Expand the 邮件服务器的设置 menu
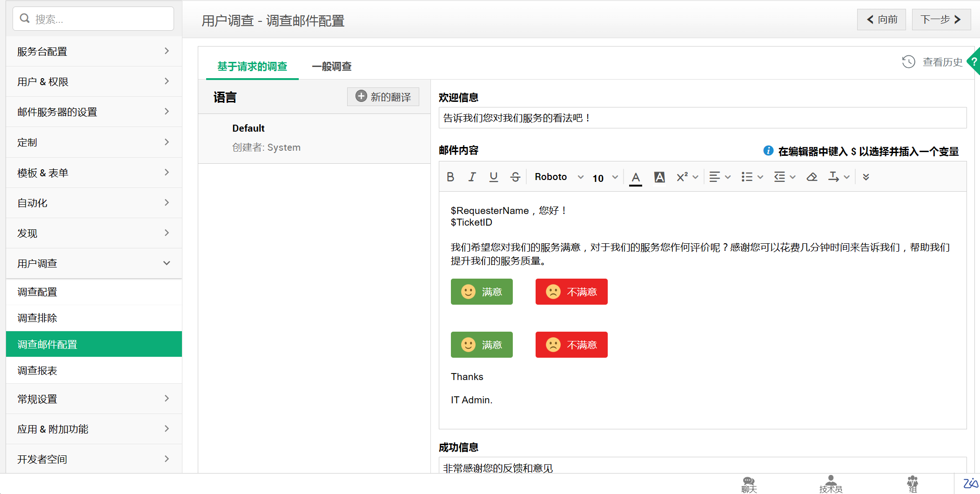This screenshot has width=980, height=494. point(94,112)
